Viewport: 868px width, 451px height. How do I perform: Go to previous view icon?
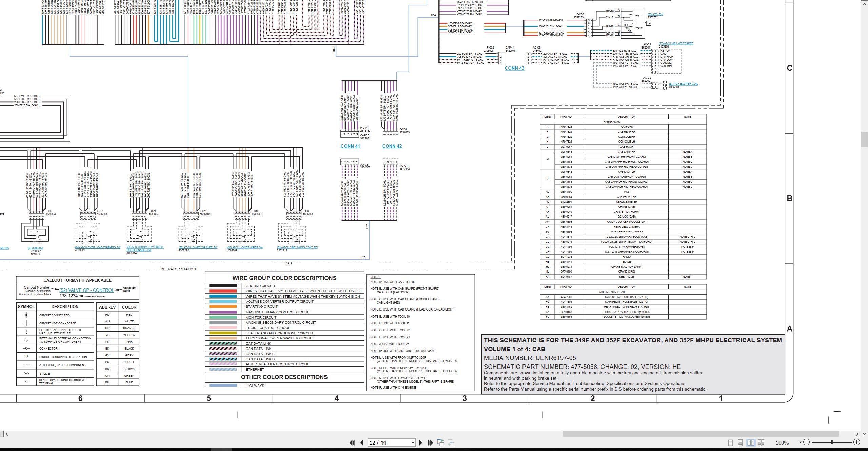[441, 443]
